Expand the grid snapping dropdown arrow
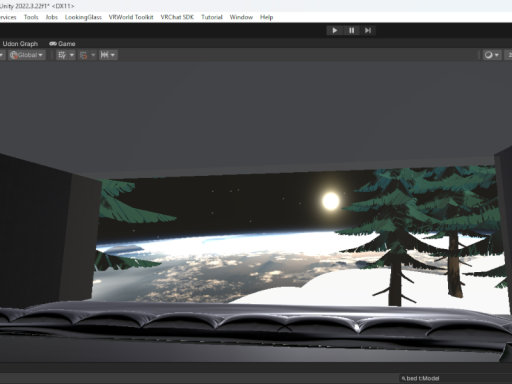Image resolution: width=512 pixels, height=384 pixels. tap(93, 55)
